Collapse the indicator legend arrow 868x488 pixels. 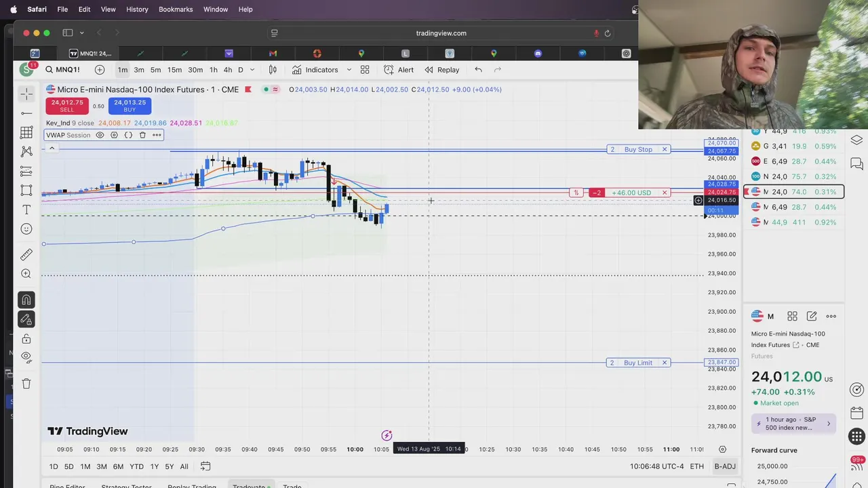[x=52, y=148]
